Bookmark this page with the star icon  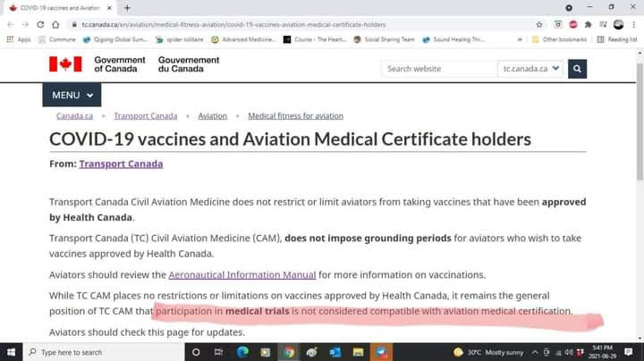[539, 25]
